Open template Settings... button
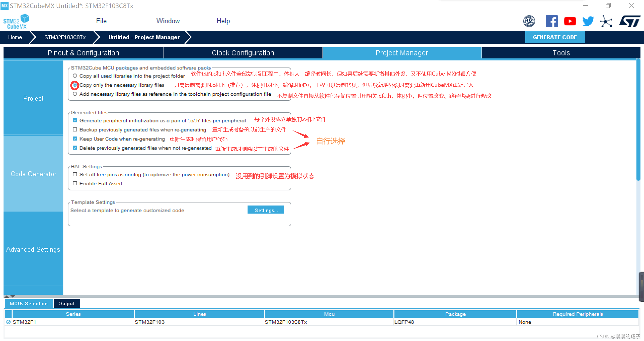Viewport: 644px width, 341px height. click(x=266, y=210)
